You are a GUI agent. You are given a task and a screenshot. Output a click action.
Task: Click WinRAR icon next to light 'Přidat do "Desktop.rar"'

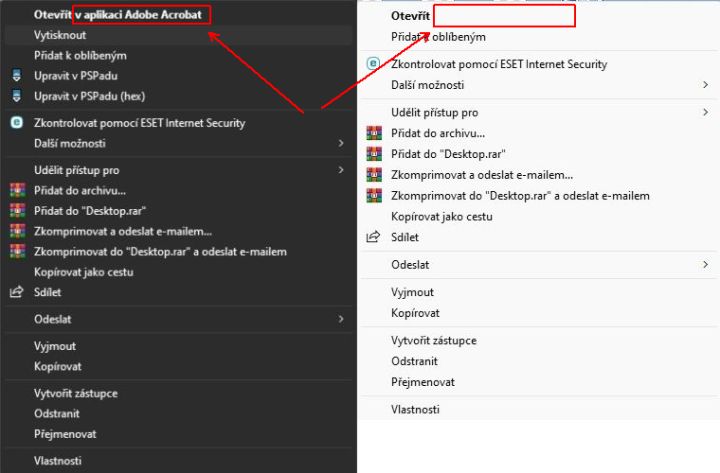pyautogui.click(x=374, y=154)
